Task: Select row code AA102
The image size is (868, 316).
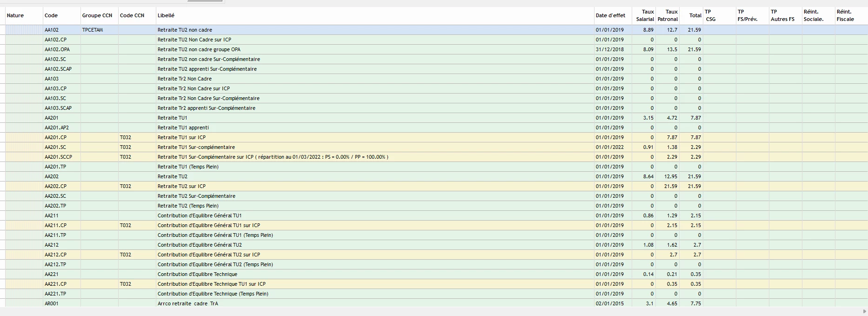Action: point(52,30)
